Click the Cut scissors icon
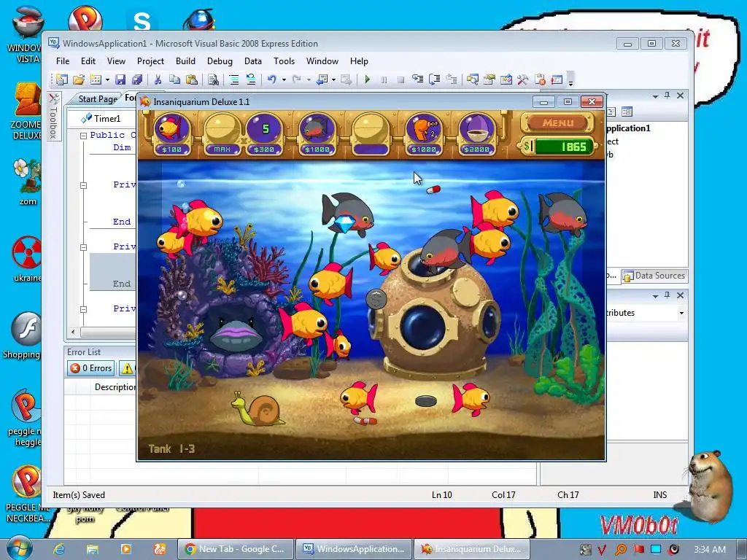Viewport: 747px width, 560px height. coord(158,79)
